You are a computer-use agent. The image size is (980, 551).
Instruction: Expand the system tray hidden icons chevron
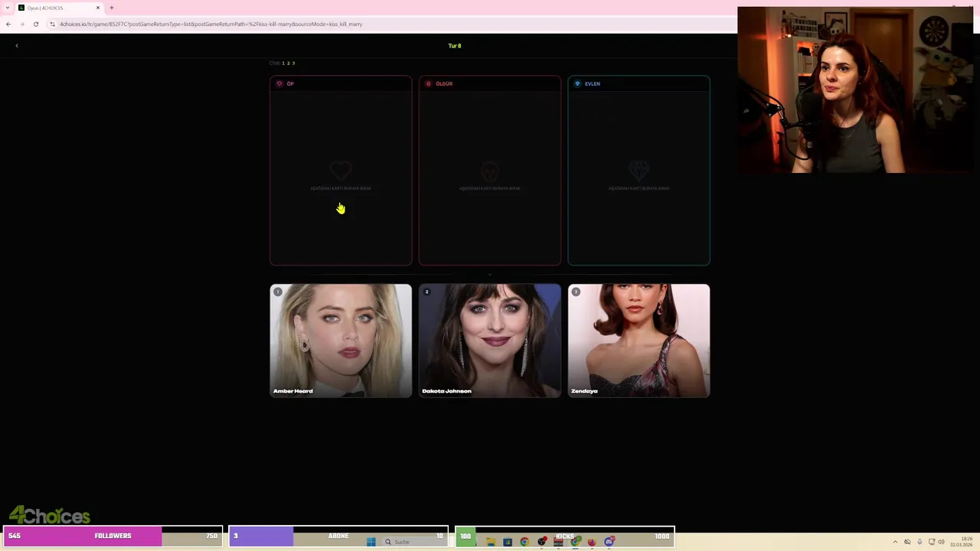(x=895, y=542)
